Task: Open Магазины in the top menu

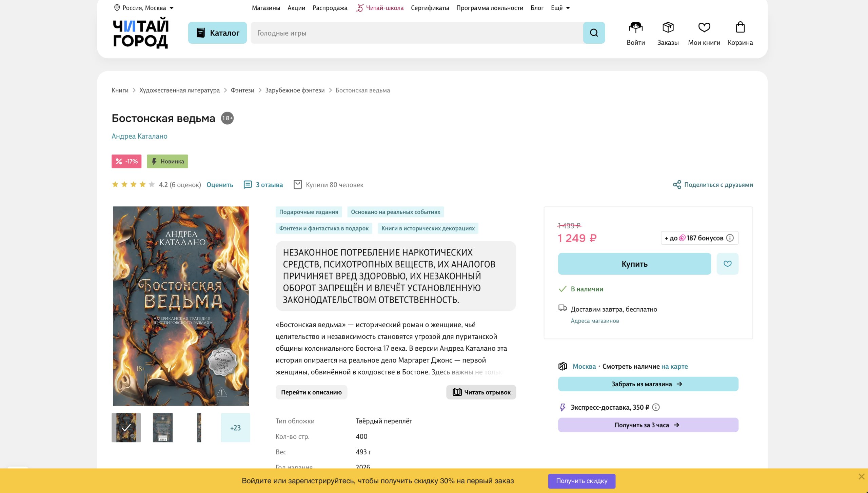Action: click(x=266, y=8)
